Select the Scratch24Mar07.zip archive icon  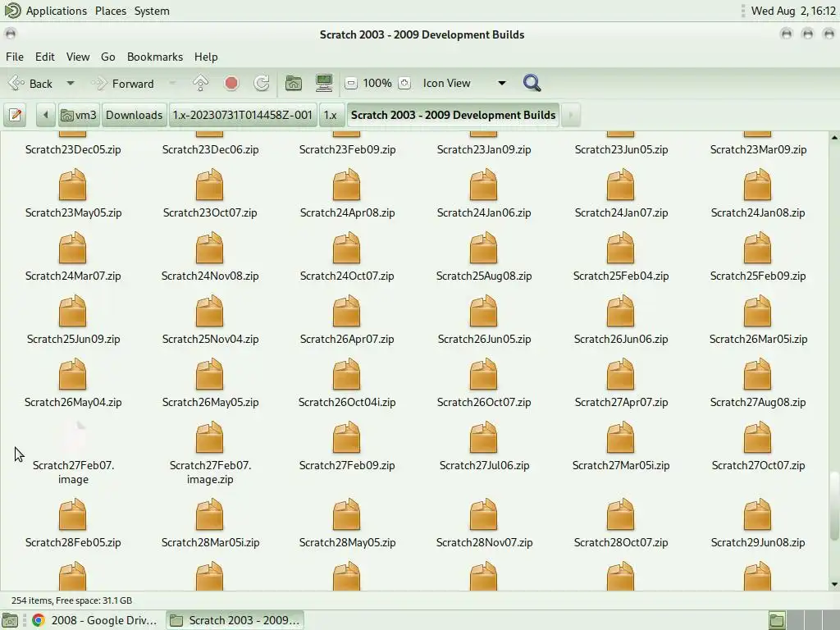point(72,248)
